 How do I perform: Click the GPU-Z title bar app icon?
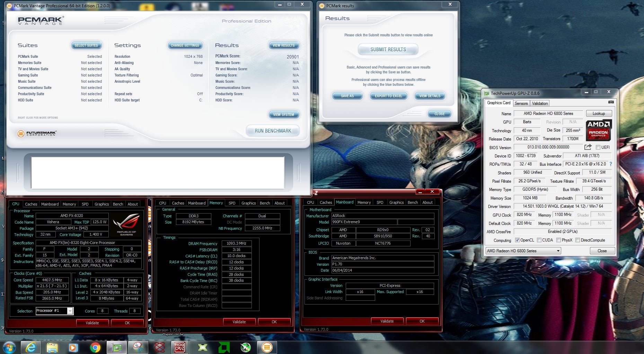pyautogui.click(x=487, y=93)
